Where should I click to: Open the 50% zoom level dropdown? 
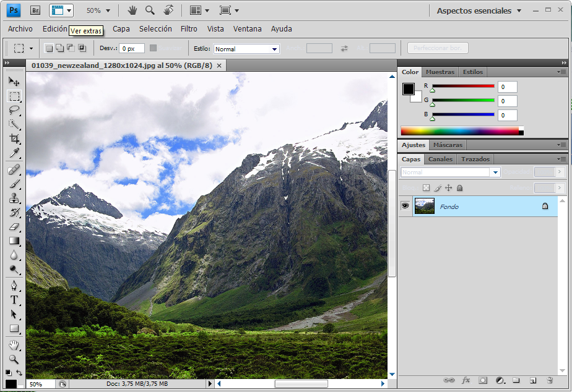coord(98,11)
